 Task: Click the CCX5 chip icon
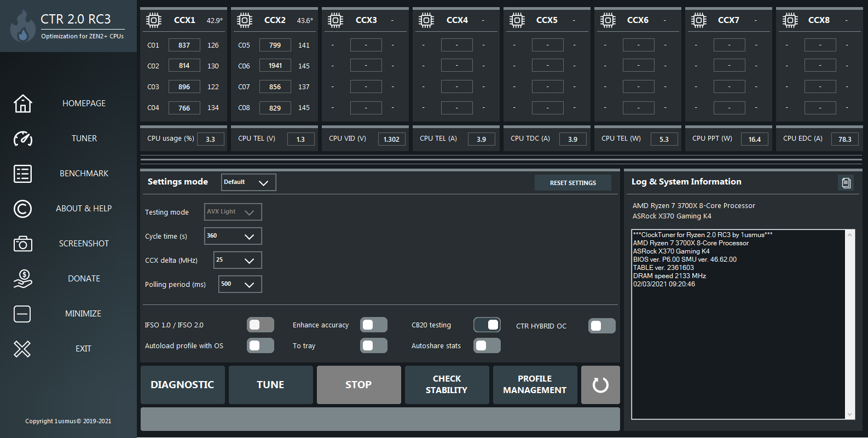[x=517, y=20]
